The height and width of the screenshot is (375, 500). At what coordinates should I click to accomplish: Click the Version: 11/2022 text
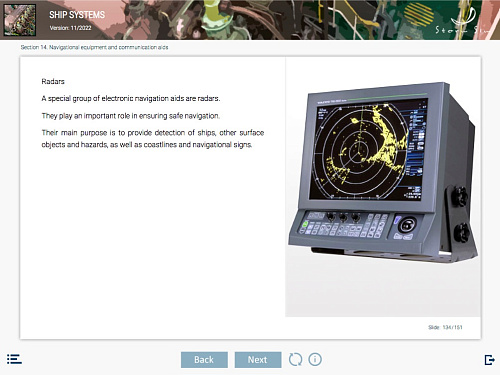(70, 28)
